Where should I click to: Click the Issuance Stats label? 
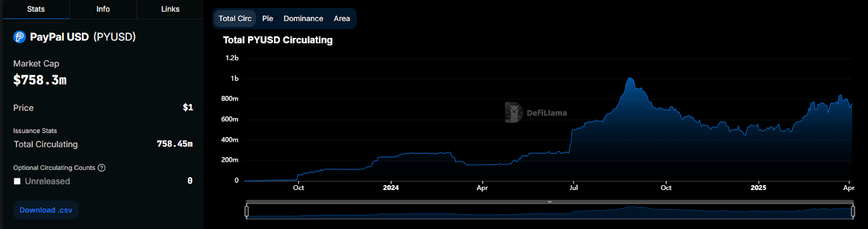point(35,131)
